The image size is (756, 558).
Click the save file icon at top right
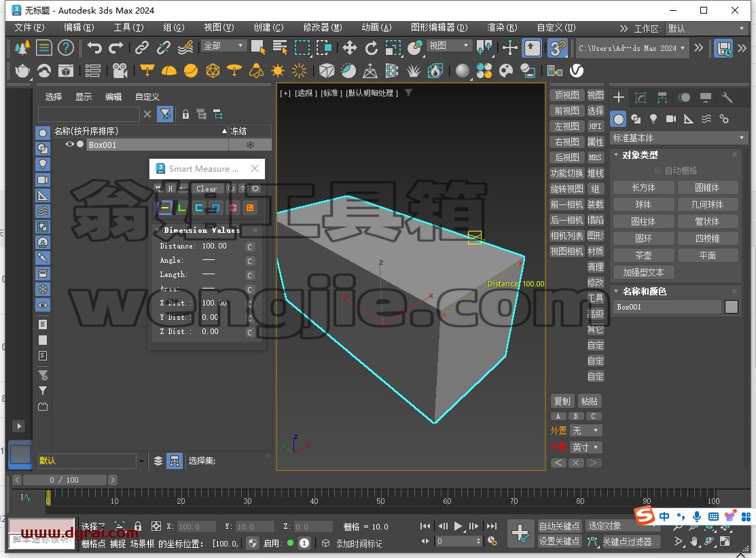click(723, 48)
